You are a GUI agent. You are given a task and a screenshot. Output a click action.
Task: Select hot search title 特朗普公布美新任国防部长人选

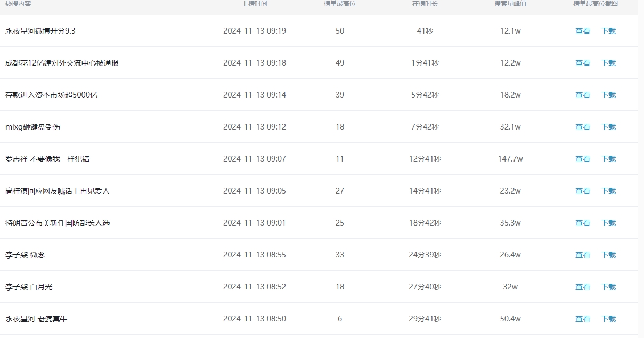[58, 223]
